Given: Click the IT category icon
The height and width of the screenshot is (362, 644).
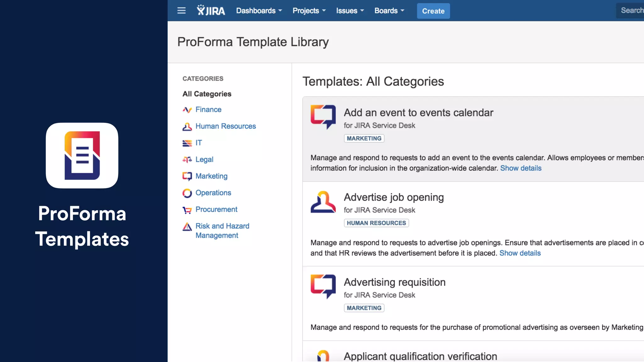Looking at the screenshot, I should pos(187,143).
